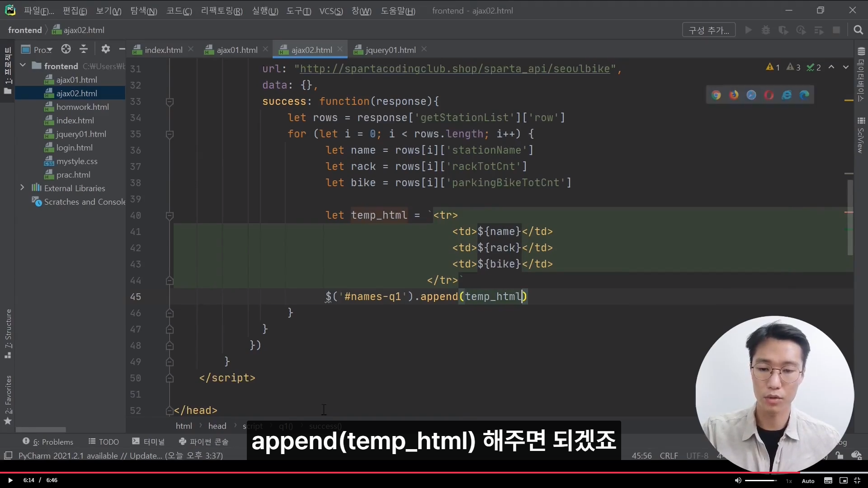The image size is (868, 488).
Task: Click the video progress bar
Action: click(434, 473)
